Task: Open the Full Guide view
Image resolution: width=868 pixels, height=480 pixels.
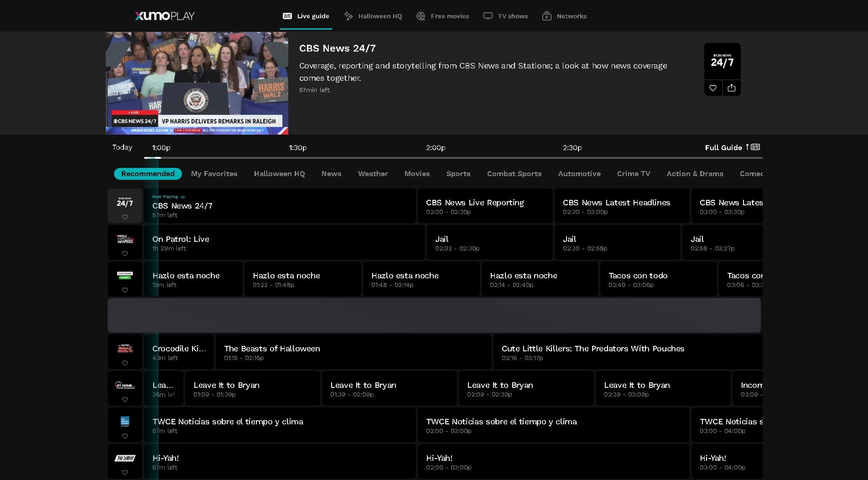Action: 732,147
